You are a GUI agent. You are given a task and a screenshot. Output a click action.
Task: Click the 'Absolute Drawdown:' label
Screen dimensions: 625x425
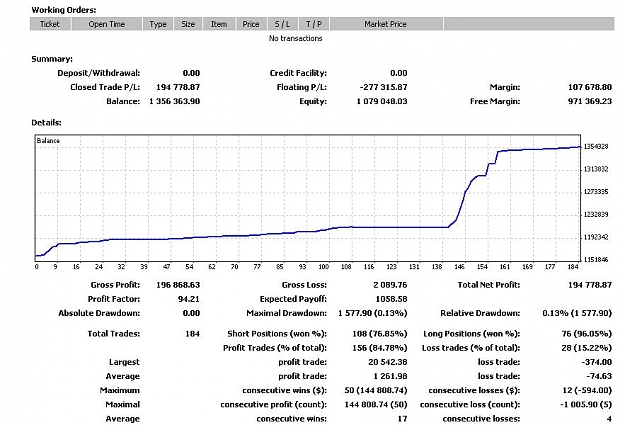point(99,313)
